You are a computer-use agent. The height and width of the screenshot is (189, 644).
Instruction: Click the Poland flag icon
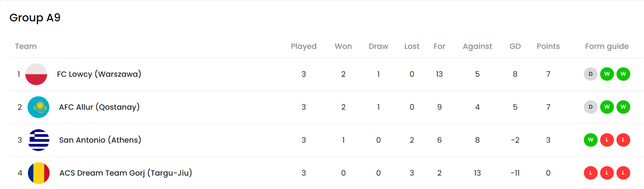(36, 74)
